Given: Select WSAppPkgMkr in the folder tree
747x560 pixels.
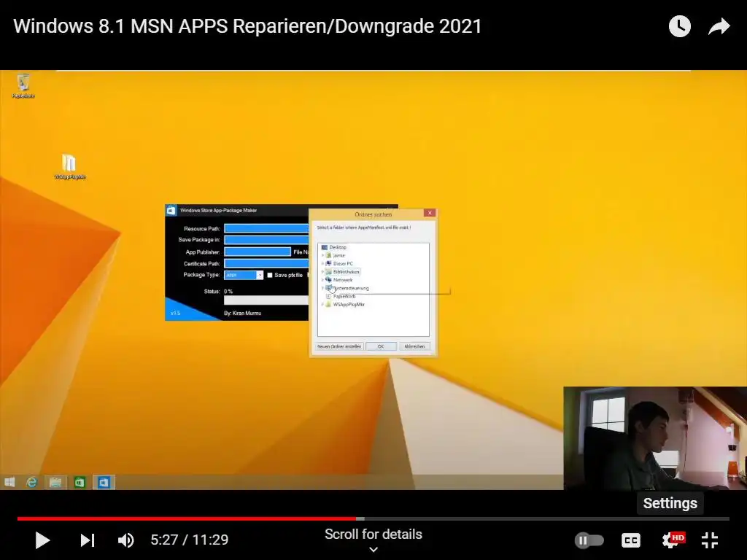Looking at the screenshot, I should (348, 304).
